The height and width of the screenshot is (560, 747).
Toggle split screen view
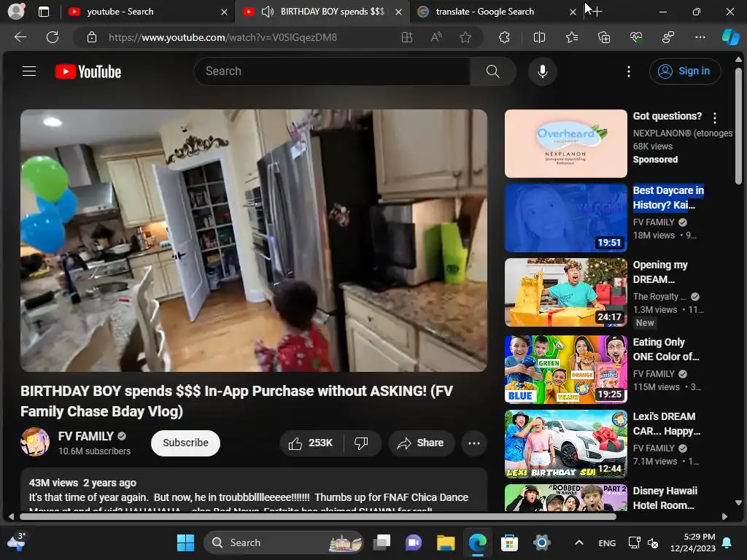539,37
